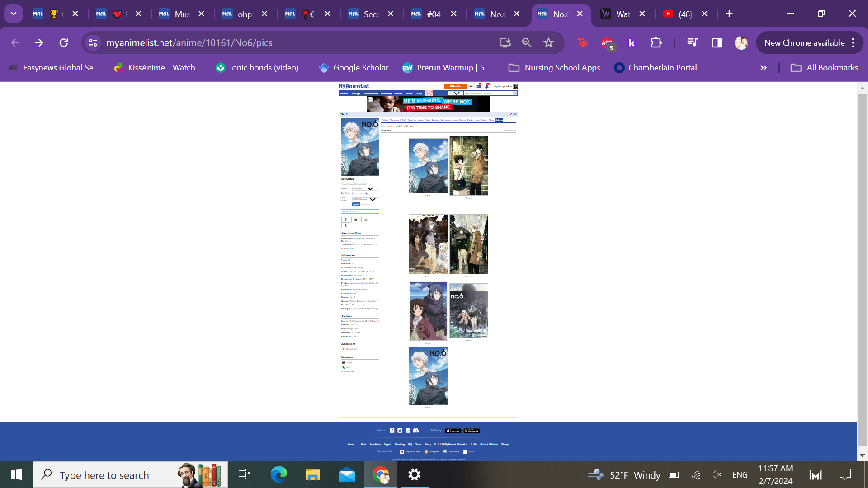Open the MyAnimeList notifications bell icon
This screenshot has width=868, height=488.
(487, 86)
